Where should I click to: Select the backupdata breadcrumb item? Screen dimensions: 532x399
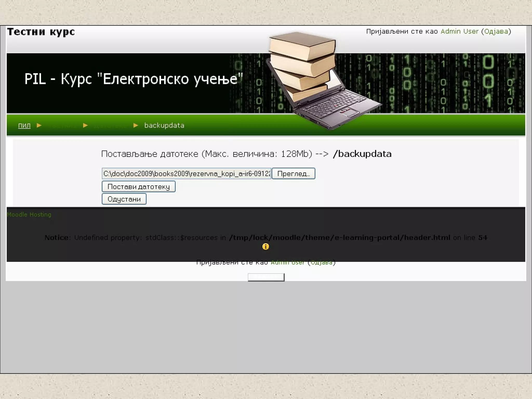[164, 125]
